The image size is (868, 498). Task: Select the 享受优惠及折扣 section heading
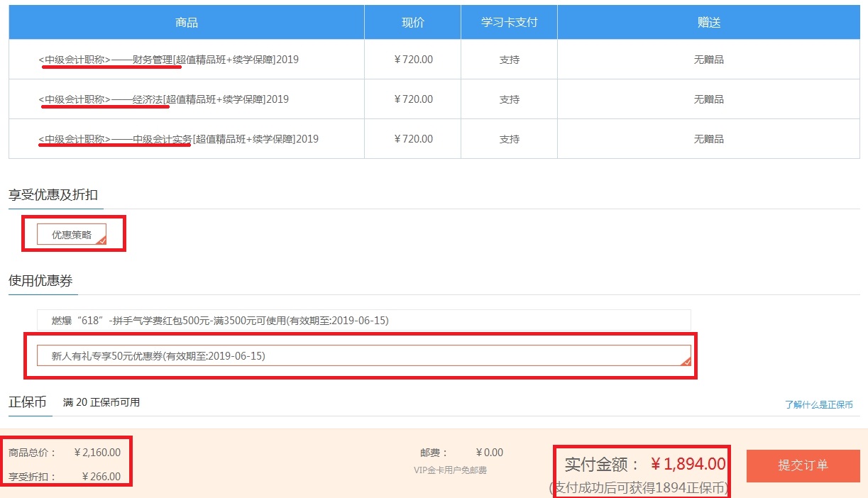[53, 194]
